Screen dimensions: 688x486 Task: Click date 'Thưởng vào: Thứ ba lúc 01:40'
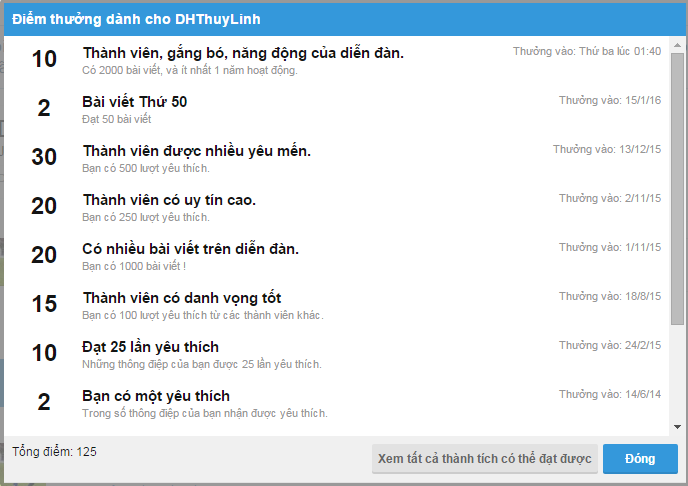[x=587, y=51]
